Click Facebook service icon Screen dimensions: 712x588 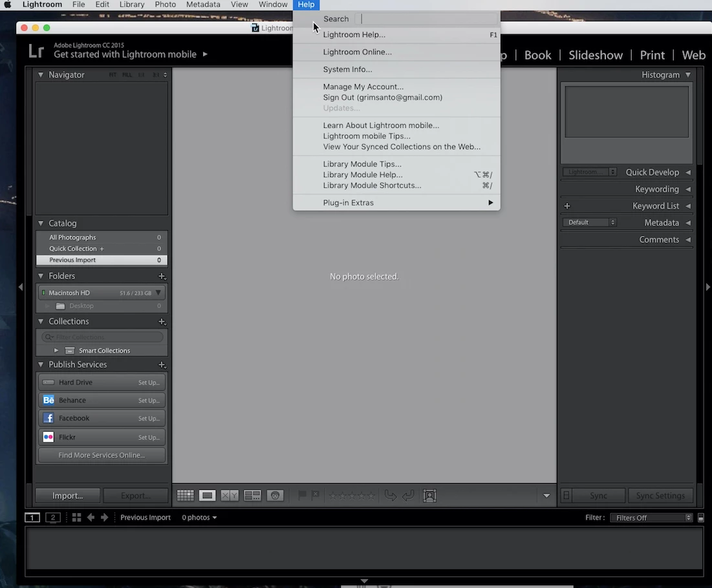(49, 418)
